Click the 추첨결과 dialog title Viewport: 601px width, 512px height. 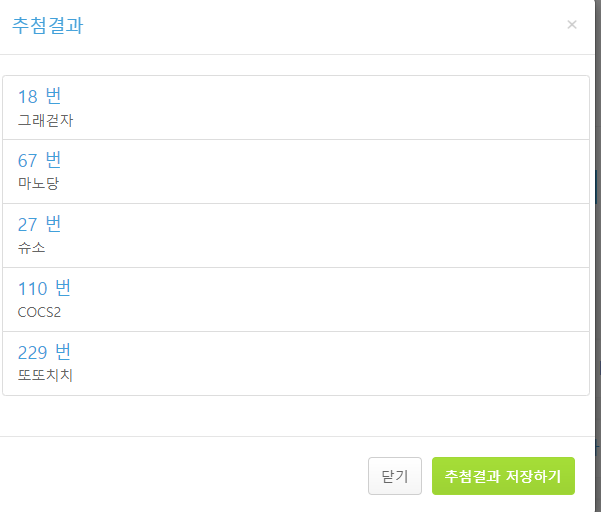(47, 26)
